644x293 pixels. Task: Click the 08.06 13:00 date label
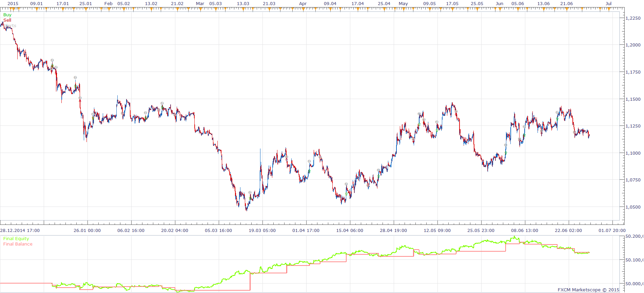(525, 231)
